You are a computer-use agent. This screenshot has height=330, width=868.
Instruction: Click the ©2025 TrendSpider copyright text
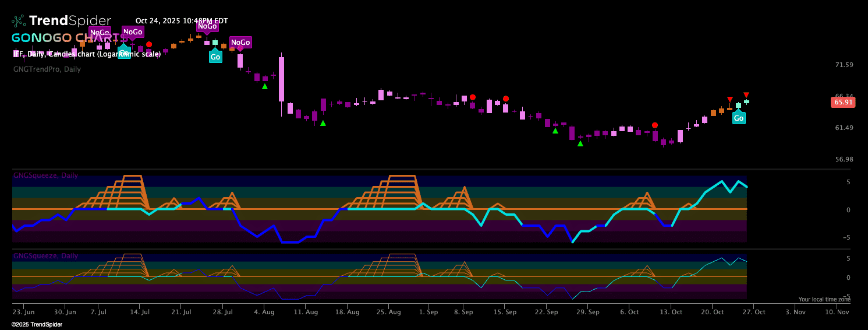(x=37, y=324)
